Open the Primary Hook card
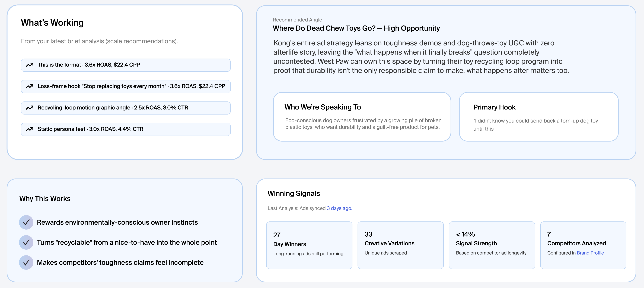 pyautogui.click(x=538, y=117)
